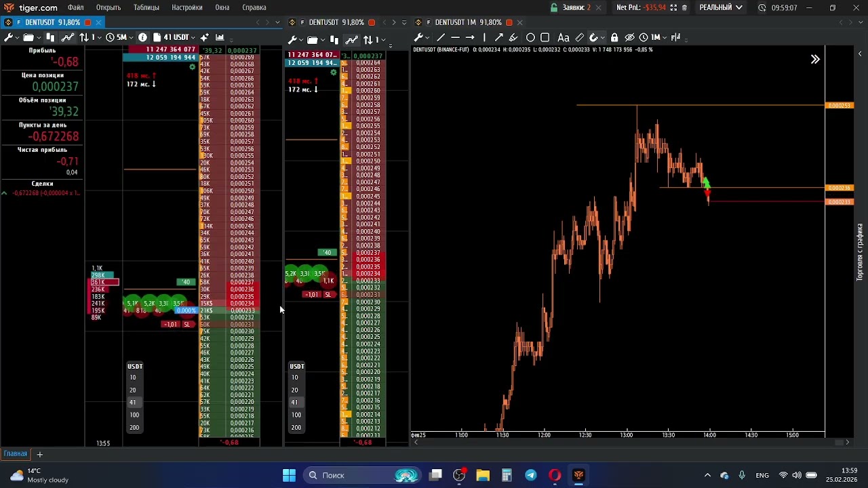Open the Таблицы menu
868x488 pixels.
pyautogui.click(x=146, y=7)
